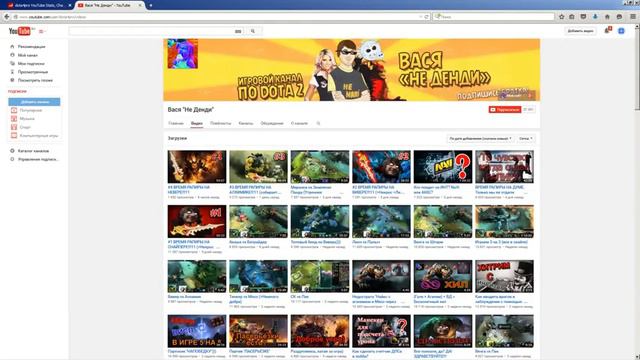640x360 pixels.
Task: Click the subscriber count next to Подписаться
Action: [x=528, y=109]
